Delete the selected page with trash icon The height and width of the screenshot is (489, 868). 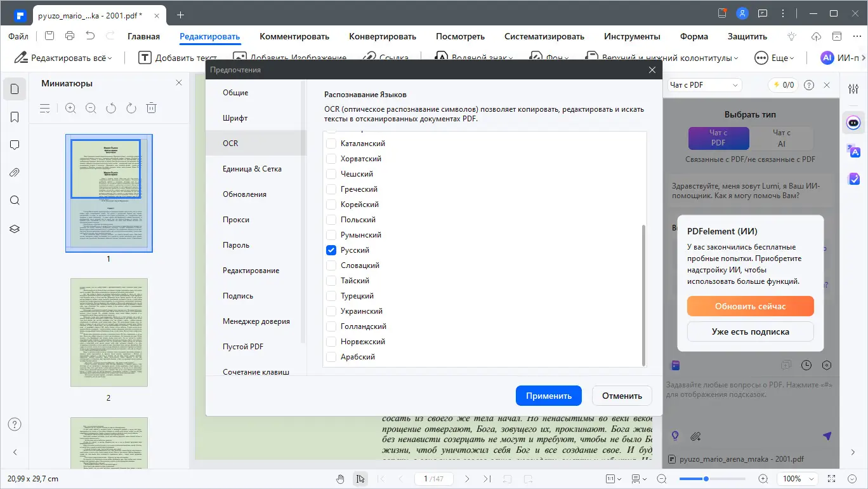151,109
